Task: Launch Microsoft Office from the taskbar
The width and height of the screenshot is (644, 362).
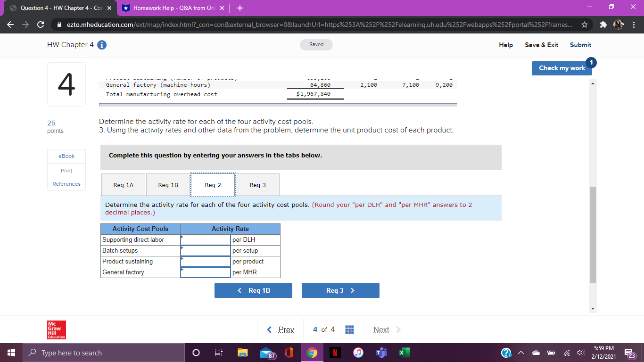Action: click(x=289, y=353)
